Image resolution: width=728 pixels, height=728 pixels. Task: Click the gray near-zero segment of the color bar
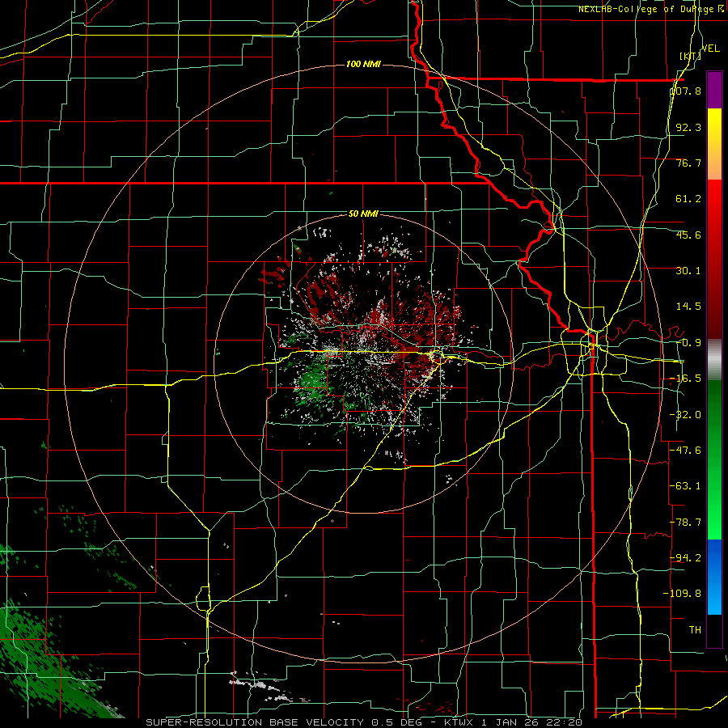[x=714, y=360]
